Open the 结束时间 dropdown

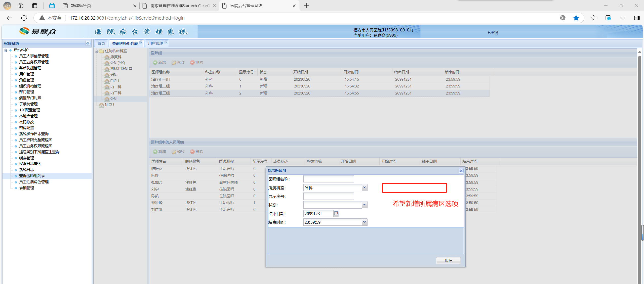click(x=364, y=222)
